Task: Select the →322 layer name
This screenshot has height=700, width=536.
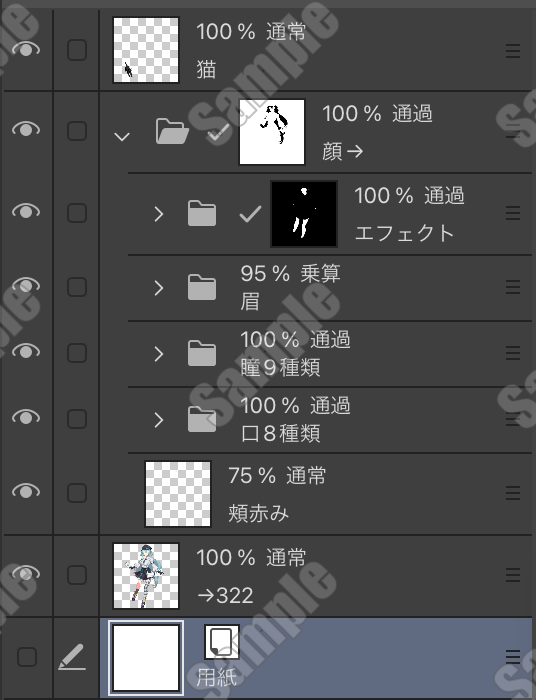Action: pos(225,595)
